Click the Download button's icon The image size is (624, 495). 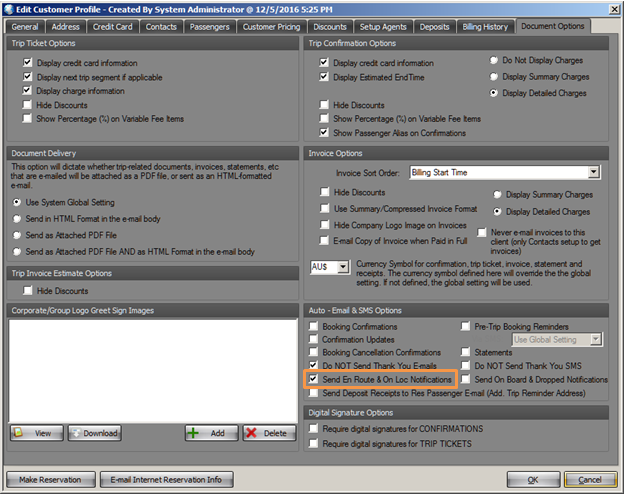pyautogui.click(x=76, y=433)
